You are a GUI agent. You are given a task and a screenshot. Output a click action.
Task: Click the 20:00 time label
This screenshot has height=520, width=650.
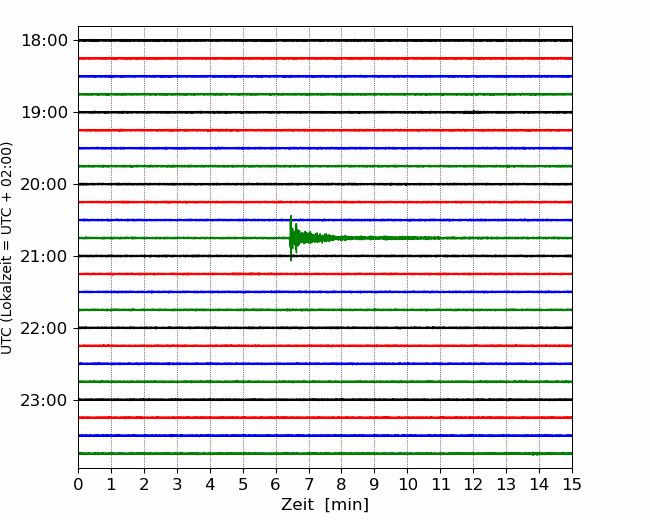(x=44, y=185)
